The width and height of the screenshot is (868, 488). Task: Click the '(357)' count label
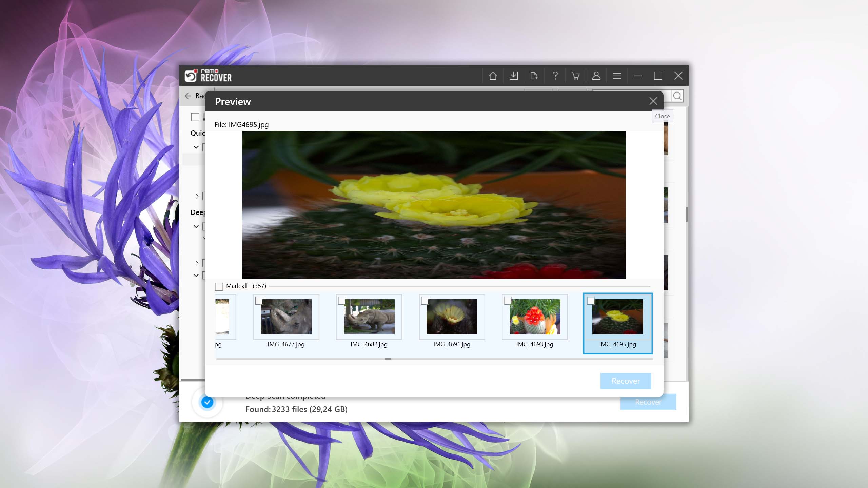coord(259,286)
